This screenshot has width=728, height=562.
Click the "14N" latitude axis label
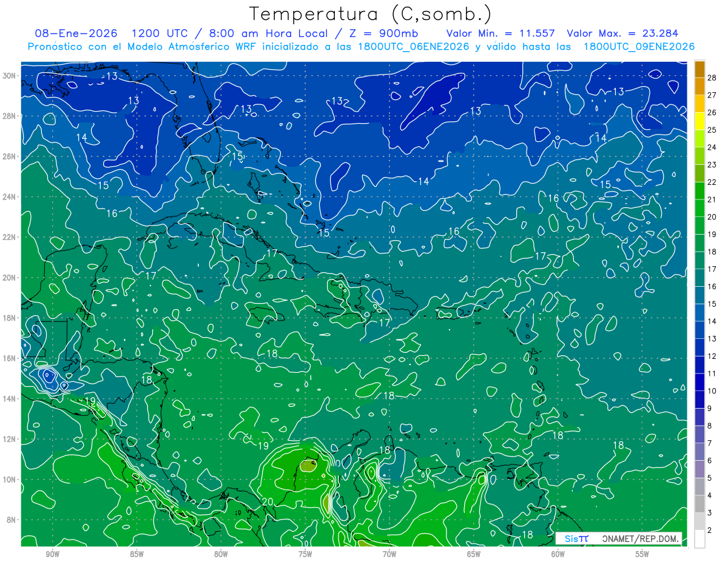click(x=9, y=398)
